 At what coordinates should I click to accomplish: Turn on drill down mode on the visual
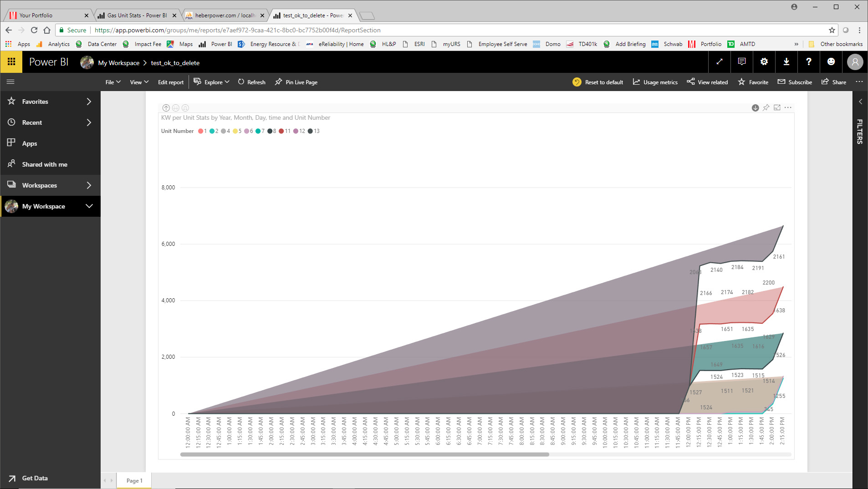(755, 108)
